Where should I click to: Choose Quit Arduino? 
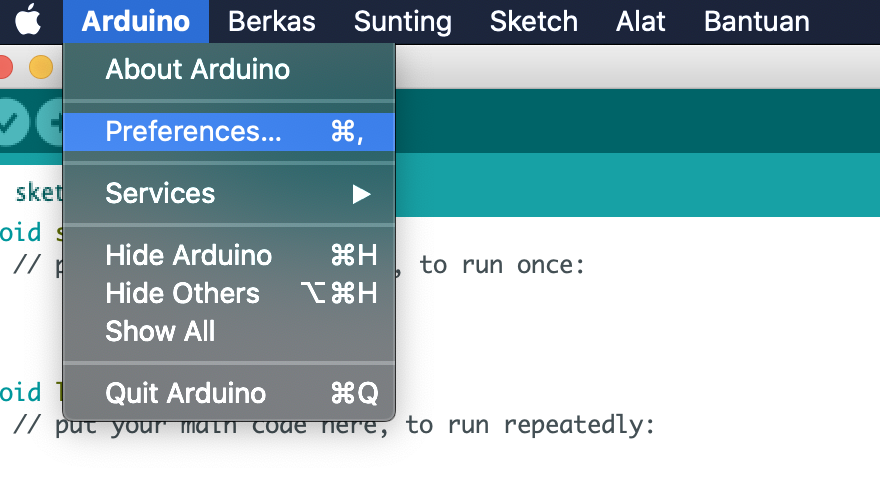click(229, 393)
